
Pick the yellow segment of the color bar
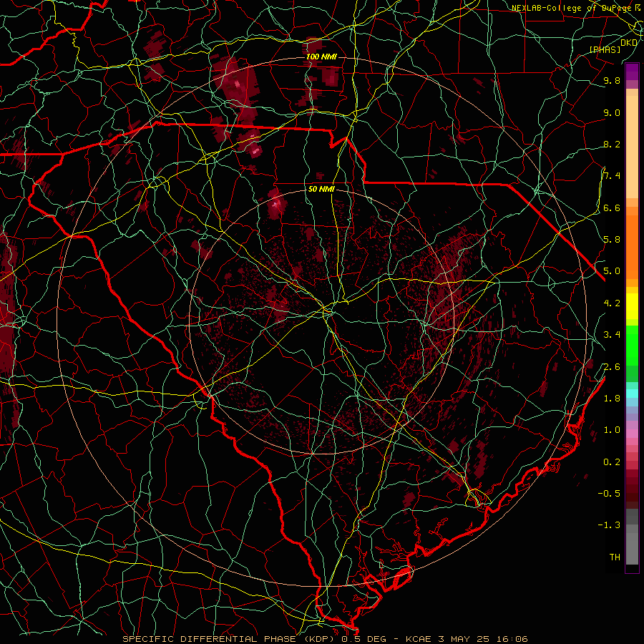pos(632,306)
